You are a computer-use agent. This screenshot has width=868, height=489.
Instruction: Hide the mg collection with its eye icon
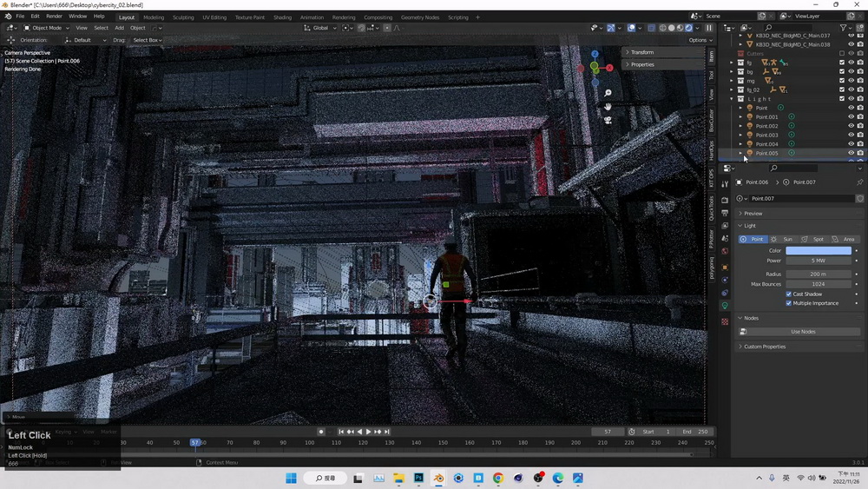point(851,81)
